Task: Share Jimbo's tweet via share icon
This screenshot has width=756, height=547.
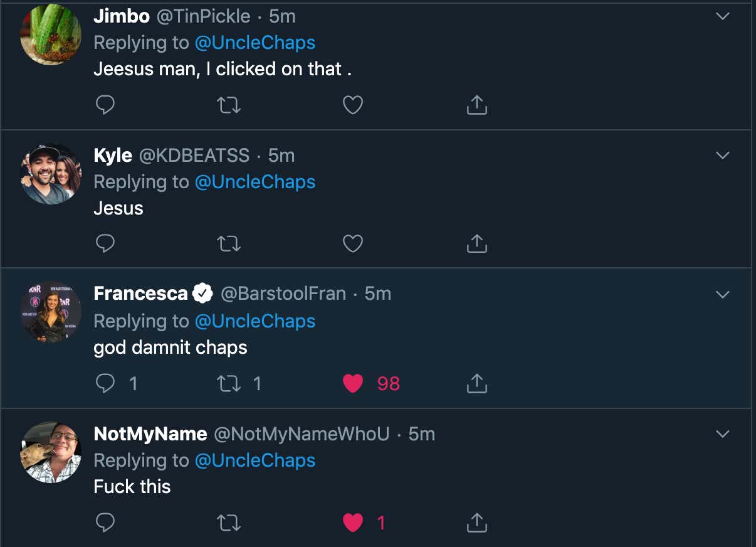Action: (477, 105)
